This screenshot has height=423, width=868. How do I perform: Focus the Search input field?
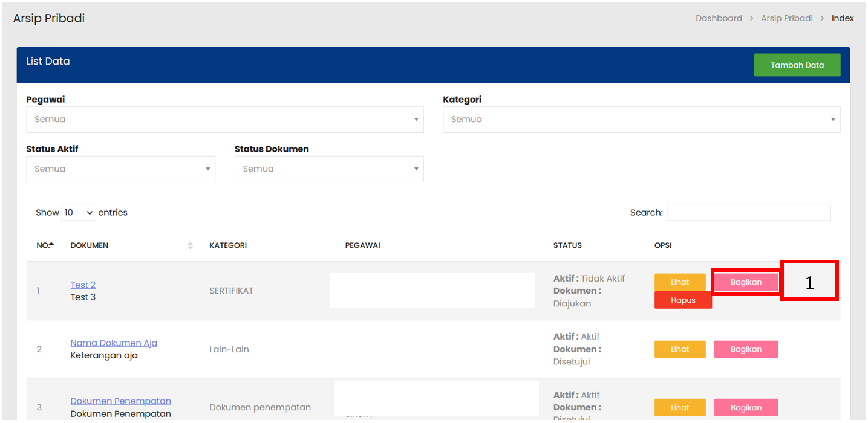[748, 213]
